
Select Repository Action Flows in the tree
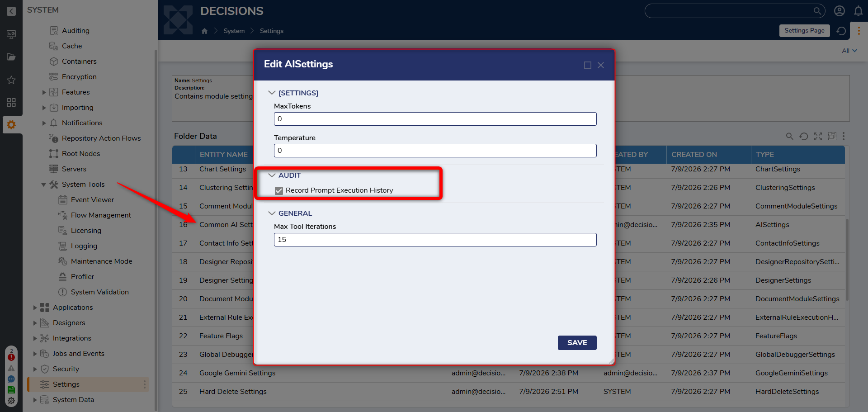click(101, 138)
